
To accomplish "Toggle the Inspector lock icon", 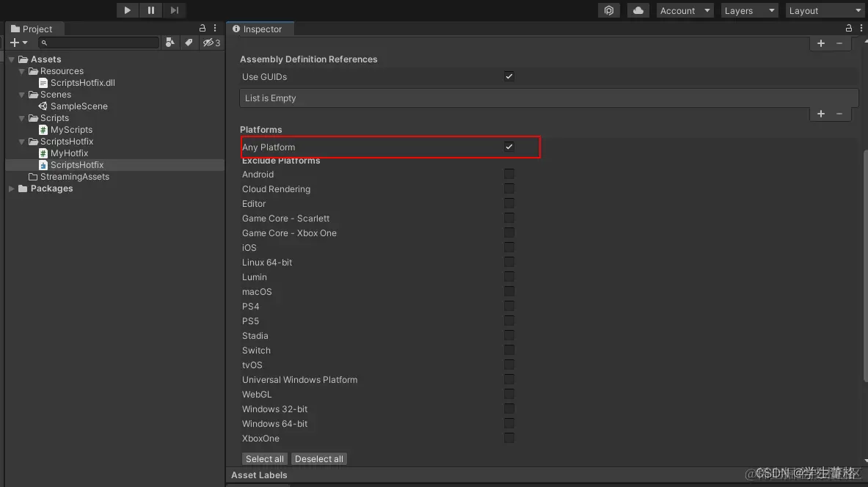I will point(849,28).
